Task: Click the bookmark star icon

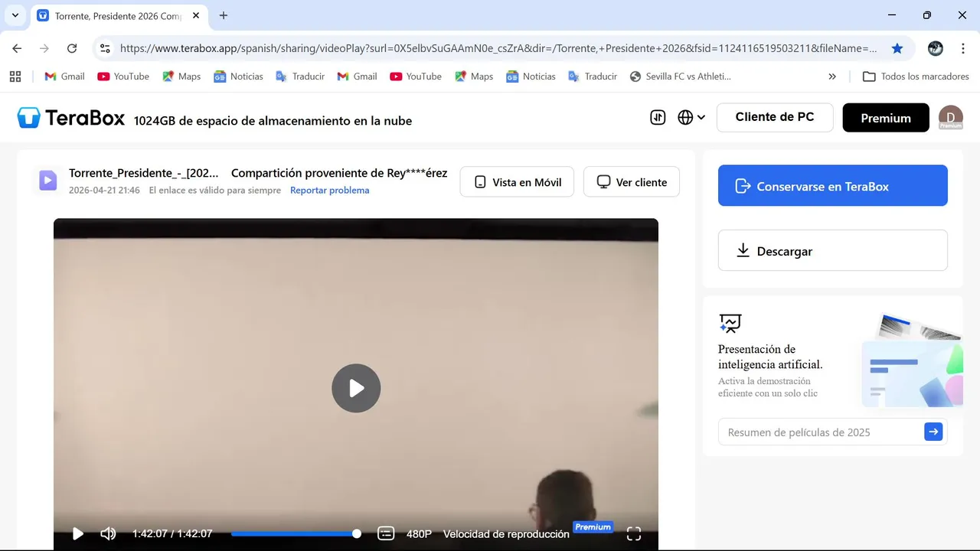Action: [897, 48]
